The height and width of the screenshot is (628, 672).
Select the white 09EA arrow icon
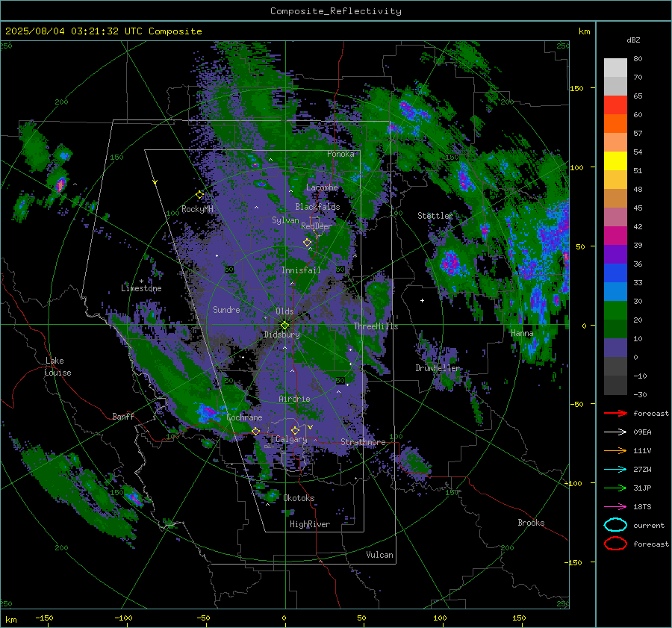(x=615, y=432)
